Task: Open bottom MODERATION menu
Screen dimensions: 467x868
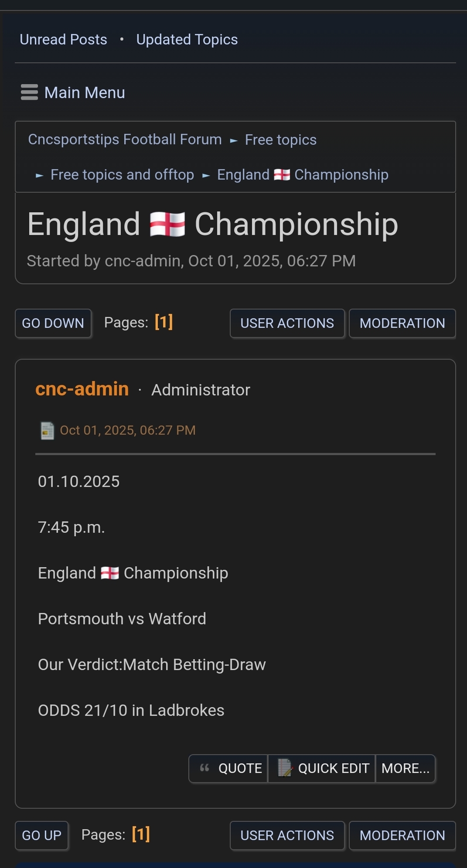Action: [402, 835]
